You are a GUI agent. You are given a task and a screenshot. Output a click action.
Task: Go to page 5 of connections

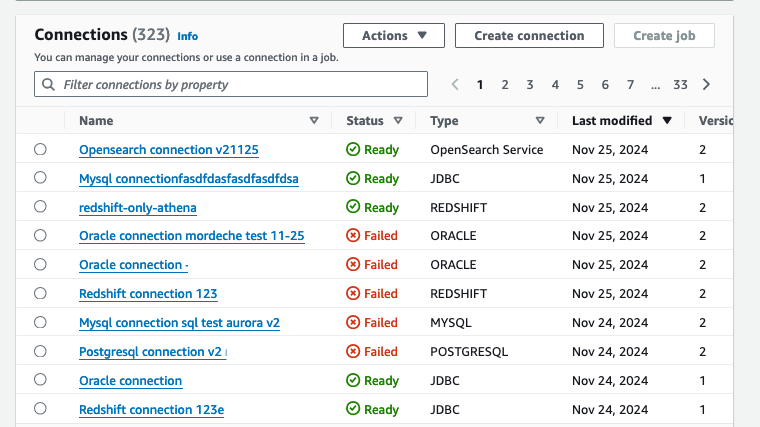tap(580, 85)
